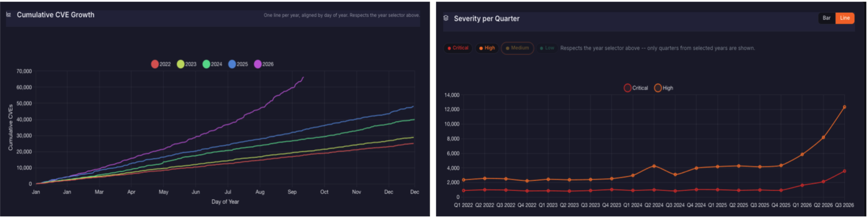
Task: Click the Cumulative CVE Growth chart icon
Action: tap(9, 15)
